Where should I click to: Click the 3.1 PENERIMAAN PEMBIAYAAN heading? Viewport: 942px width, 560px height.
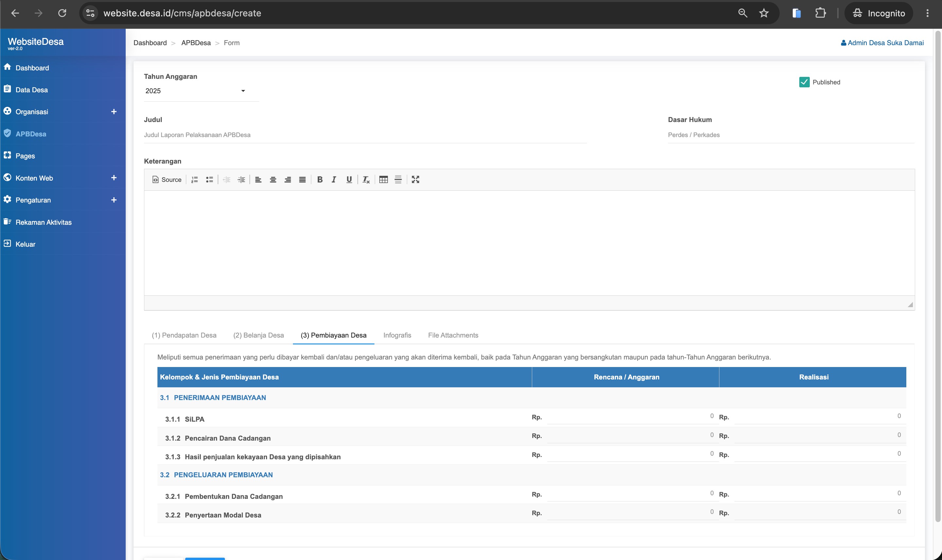[213, 398]
